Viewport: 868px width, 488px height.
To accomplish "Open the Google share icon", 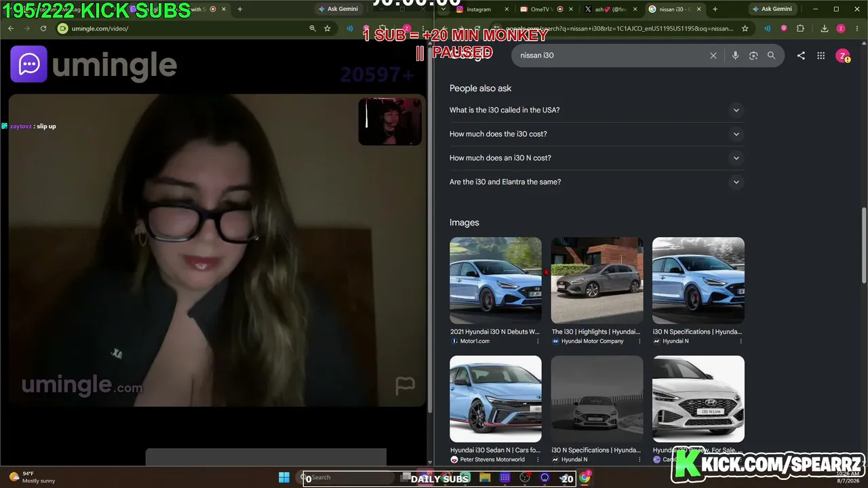I will (801, 56).
